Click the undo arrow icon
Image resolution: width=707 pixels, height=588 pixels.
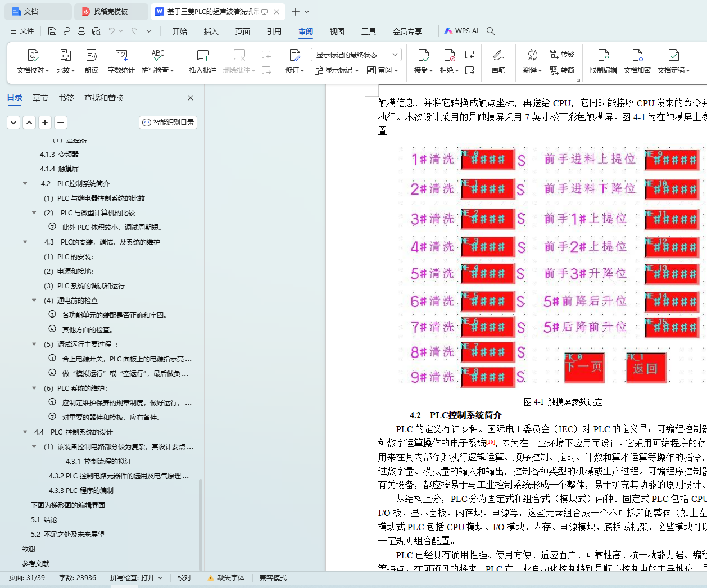[x=112, y=31]
